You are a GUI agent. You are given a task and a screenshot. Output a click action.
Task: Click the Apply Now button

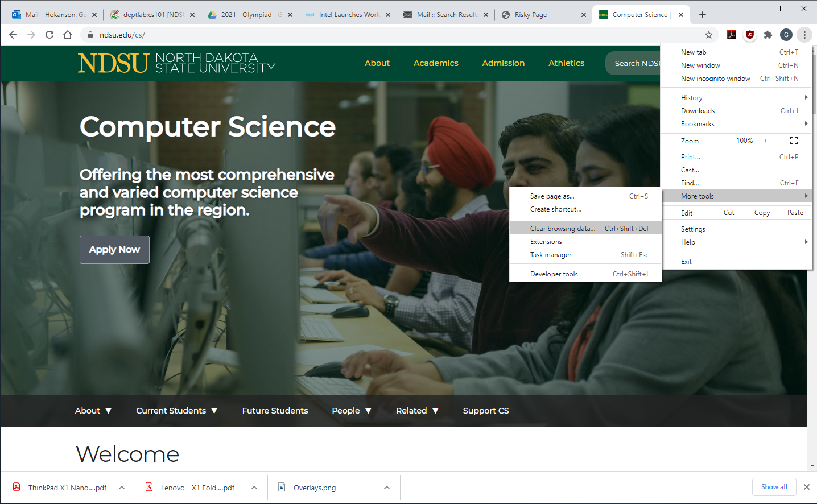114,250
